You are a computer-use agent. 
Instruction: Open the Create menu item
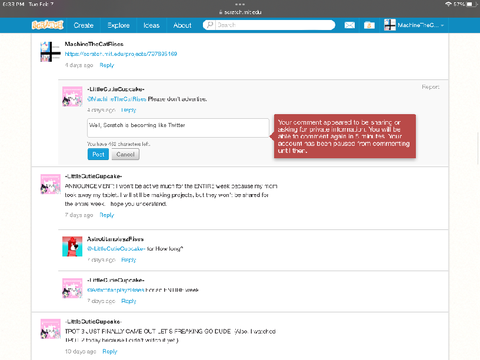83,25
